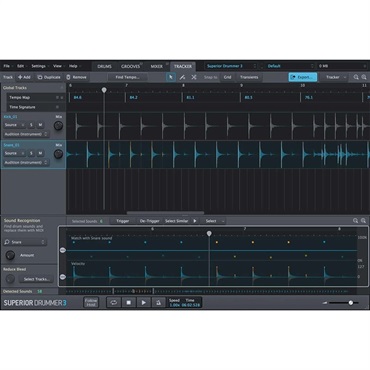Open Kick_01 Audition (Instrument) dropdown
Screen dimensions: 370x370
pos(26,134)
